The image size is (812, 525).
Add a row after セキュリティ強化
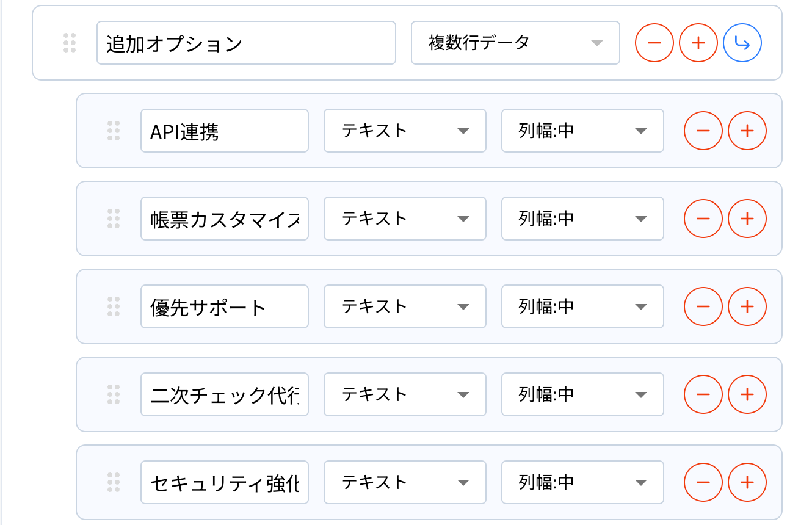[x=747, y=482]
